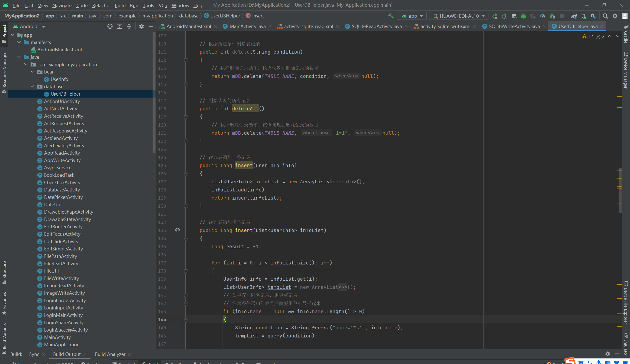630x364 pixels.
Task: Toggle the Structure tool window
Action: [4, 272]
